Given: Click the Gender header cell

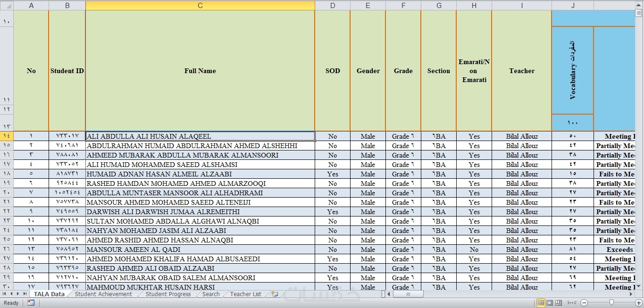Looking at the screenshot, I should (368, 71).
